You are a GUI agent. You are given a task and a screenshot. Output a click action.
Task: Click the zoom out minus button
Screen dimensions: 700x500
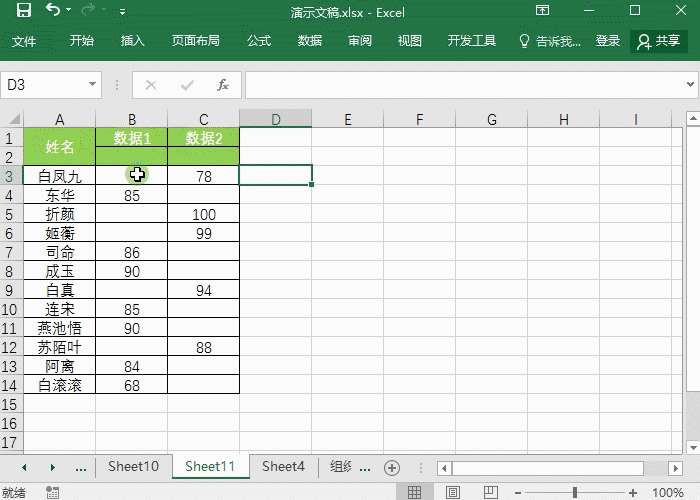(518, 493)
